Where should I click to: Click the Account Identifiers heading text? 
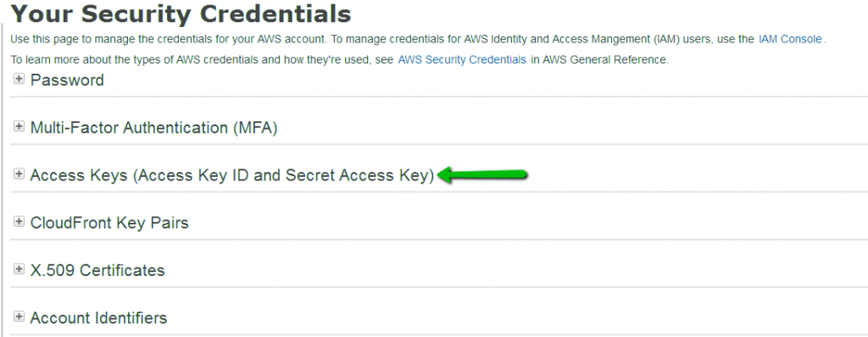(x=98, y=318)
